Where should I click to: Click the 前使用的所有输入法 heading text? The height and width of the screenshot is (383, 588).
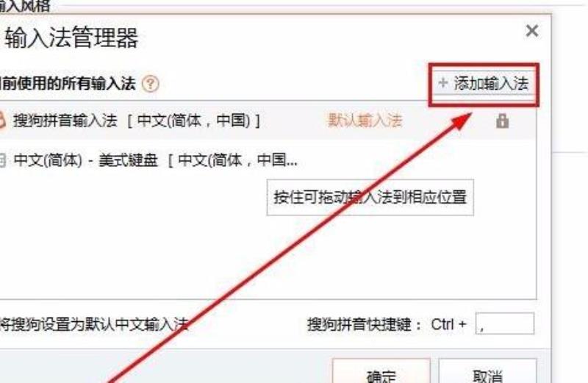(x=68, y=83)
